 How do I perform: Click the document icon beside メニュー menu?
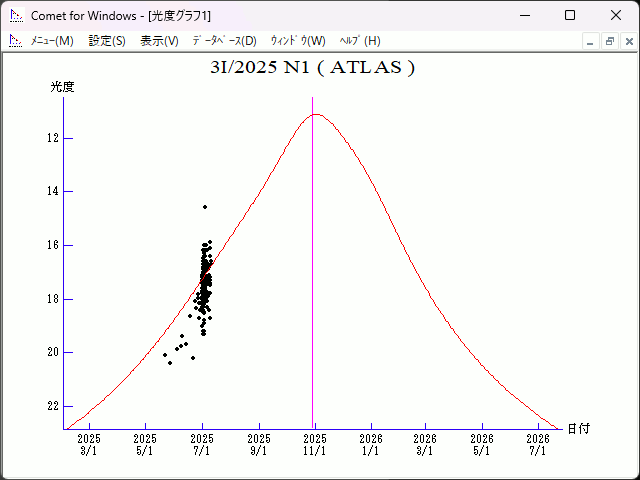point(16,41)
